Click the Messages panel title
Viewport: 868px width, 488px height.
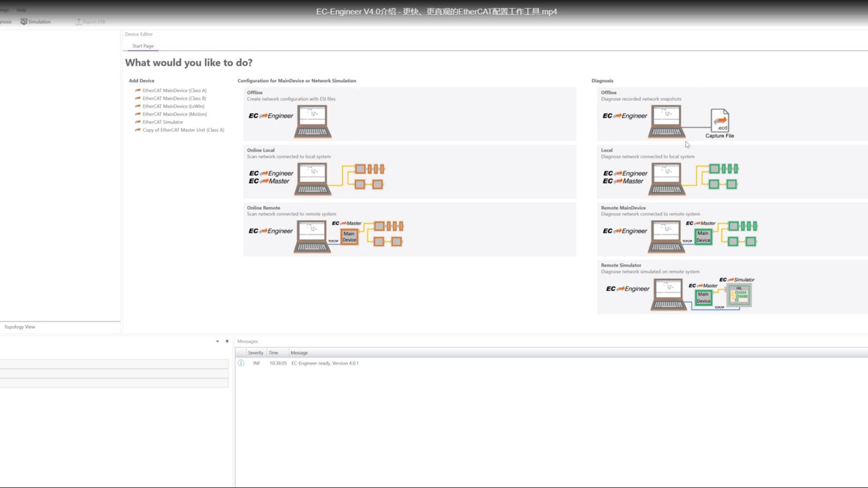[248, 342]
